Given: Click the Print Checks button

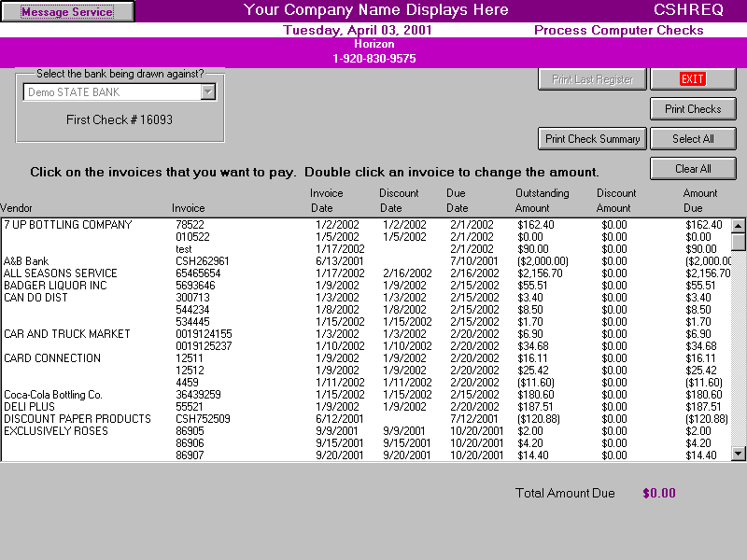Looking at the screenshot, I should pyautogui.click(x=693, y=109).
